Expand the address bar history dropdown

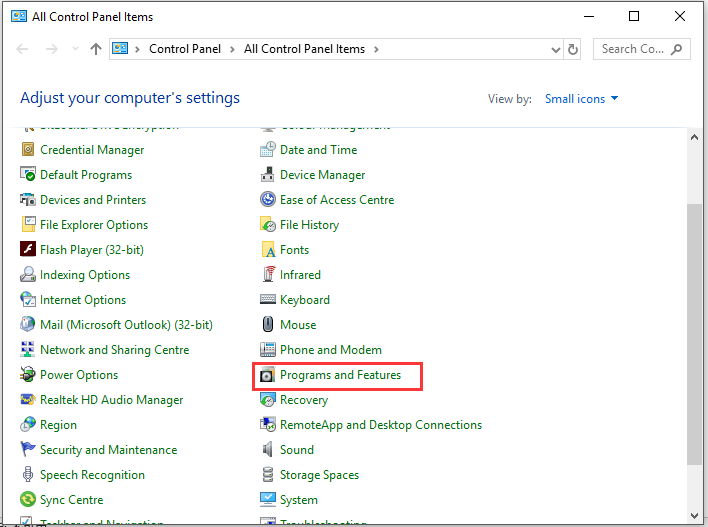(x=556, y=49)
